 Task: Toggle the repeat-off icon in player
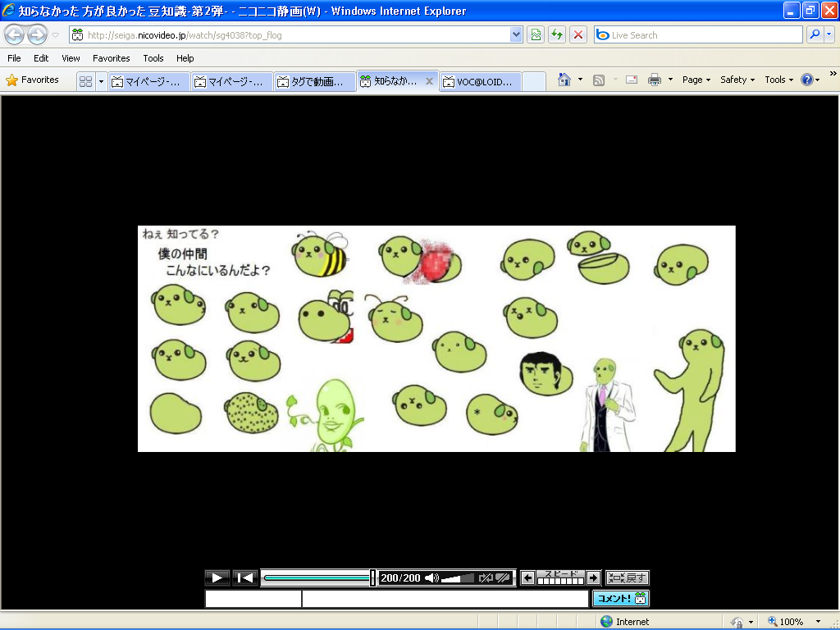pos(486,578)
